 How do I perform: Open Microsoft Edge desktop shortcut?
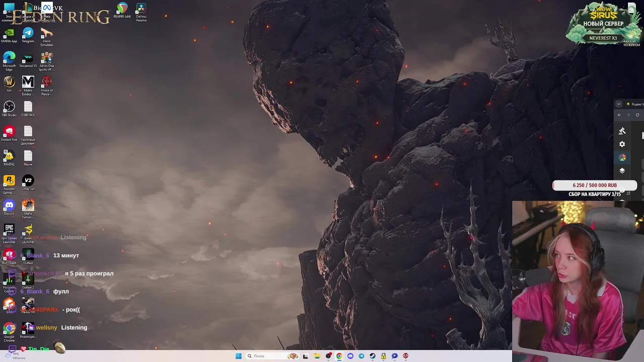pyautogui.click(x=9, y=61)
